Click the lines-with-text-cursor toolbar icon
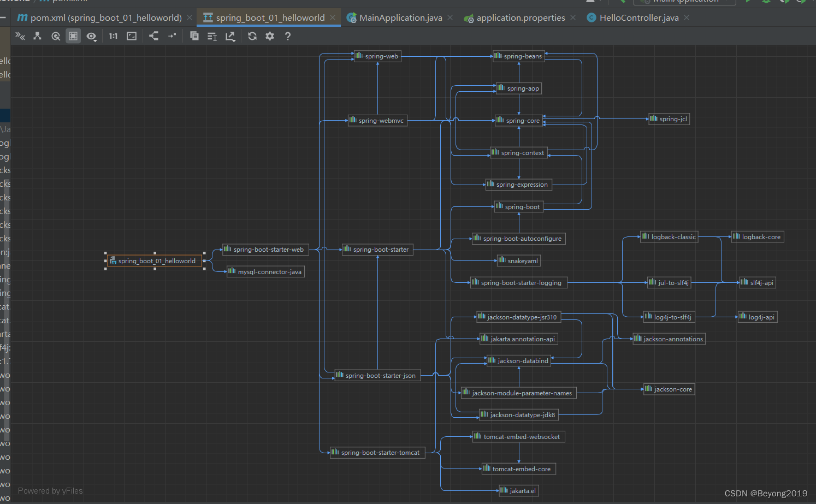This screenshot has height=504, width=816. pos(212,36)
